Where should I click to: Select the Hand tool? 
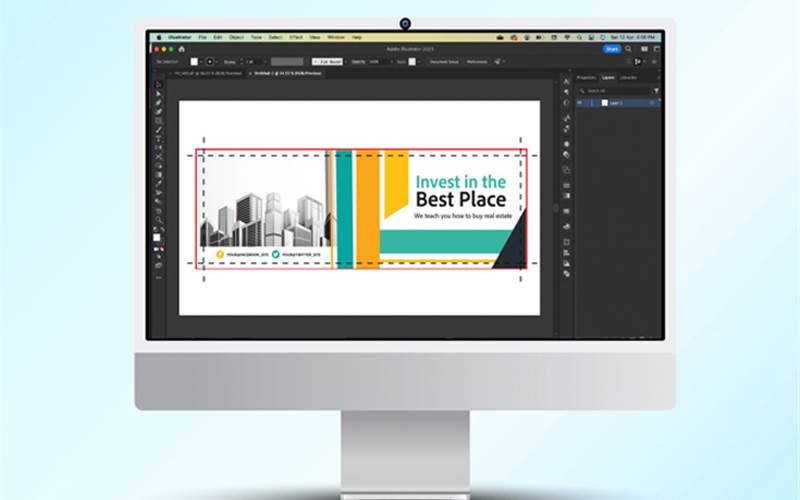coord(159,211)
